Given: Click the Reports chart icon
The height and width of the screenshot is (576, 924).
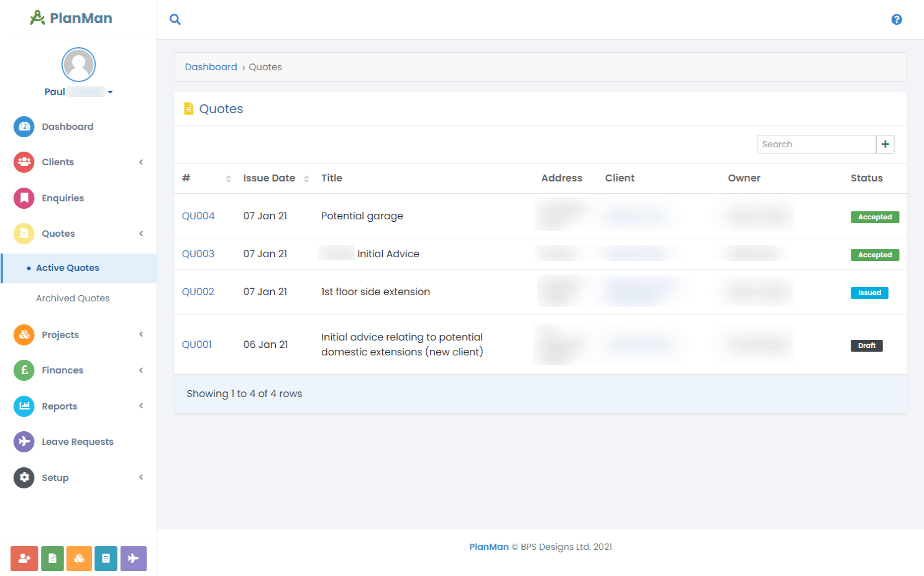Looking at the screenshot, I should tap(24, 406).
